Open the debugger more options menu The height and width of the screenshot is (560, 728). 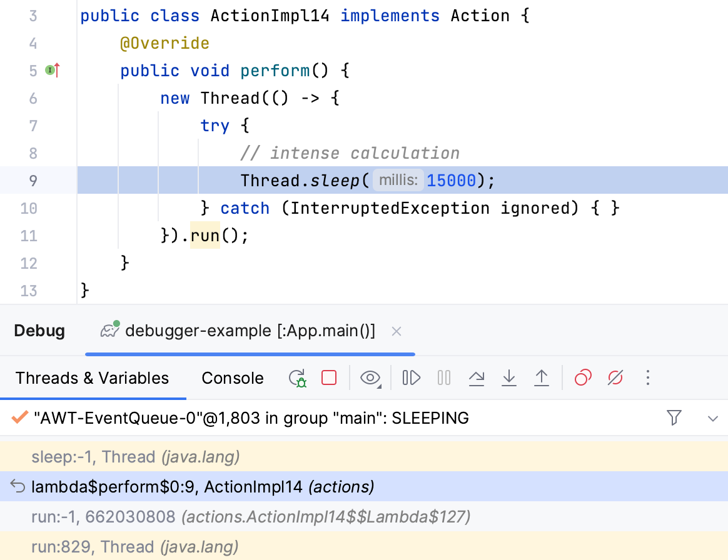pyautogui.click(x=648, y=377)
